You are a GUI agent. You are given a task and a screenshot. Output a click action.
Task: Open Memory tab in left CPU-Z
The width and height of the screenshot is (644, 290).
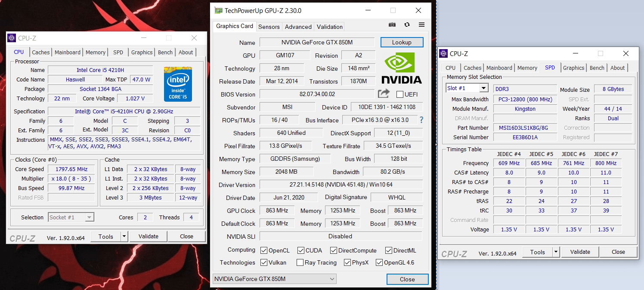[x=96, y=52]
